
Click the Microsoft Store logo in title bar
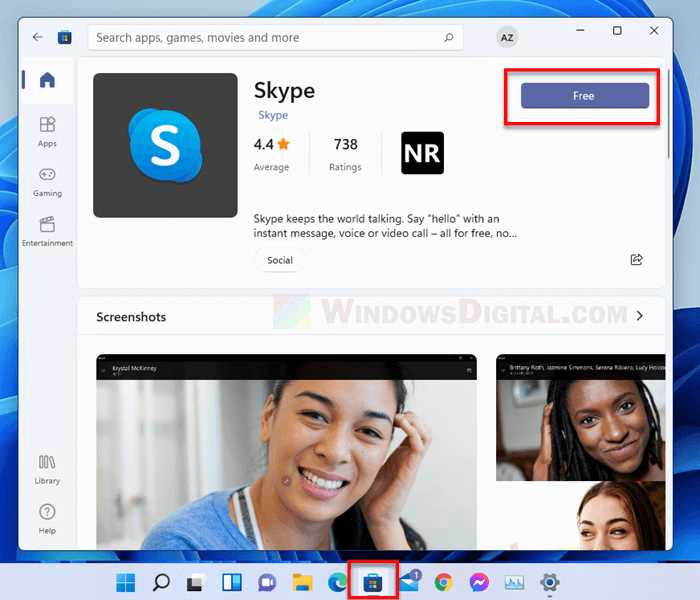point(65,38)
